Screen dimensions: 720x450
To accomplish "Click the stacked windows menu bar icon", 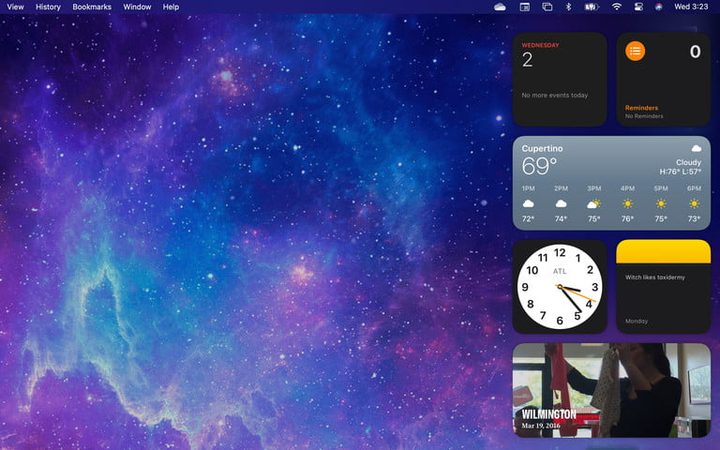I will point(547,7).
